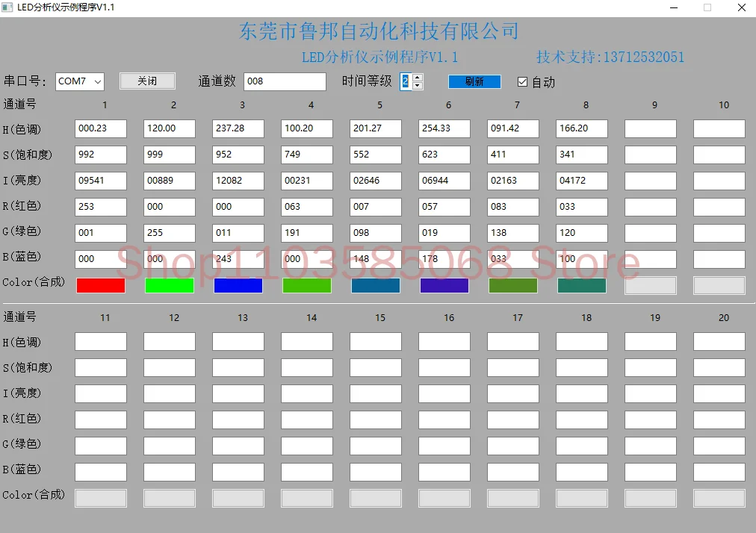The width and height of the screenshot is (756, 533).
Task: Click the channel 5 Color swatch
Action: click(x=376, y=285)
